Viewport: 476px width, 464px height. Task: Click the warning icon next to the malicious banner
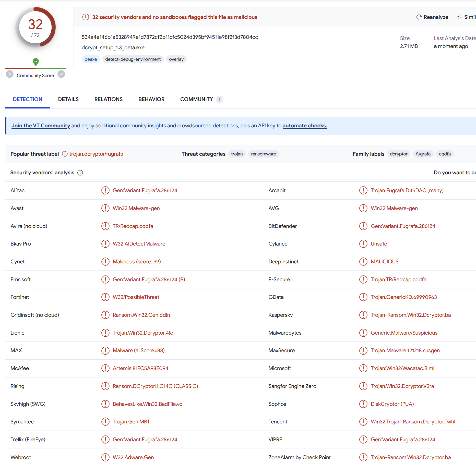(86, 17)
